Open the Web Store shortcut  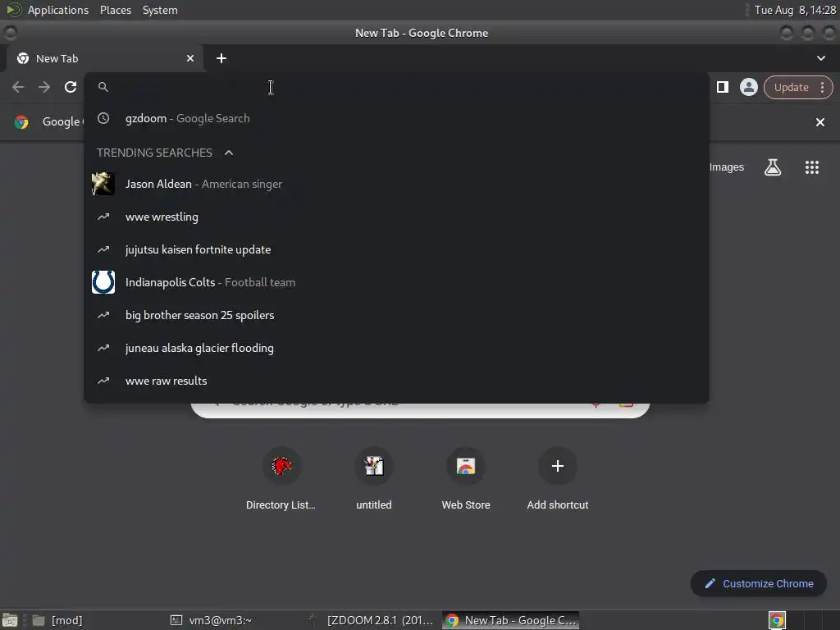(x=466, y=478)
